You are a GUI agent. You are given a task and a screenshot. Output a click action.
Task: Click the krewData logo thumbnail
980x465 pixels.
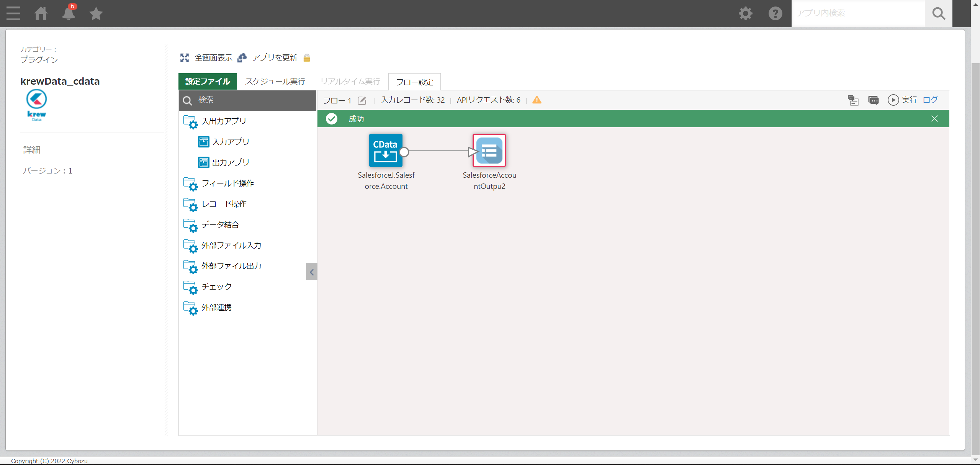(36, 105)
